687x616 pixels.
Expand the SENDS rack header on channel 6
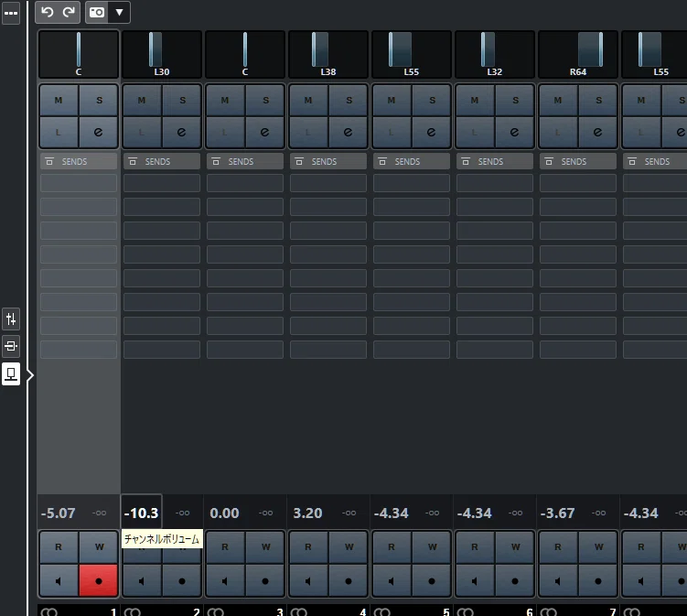pyautogui.click(x=495, y=161)
